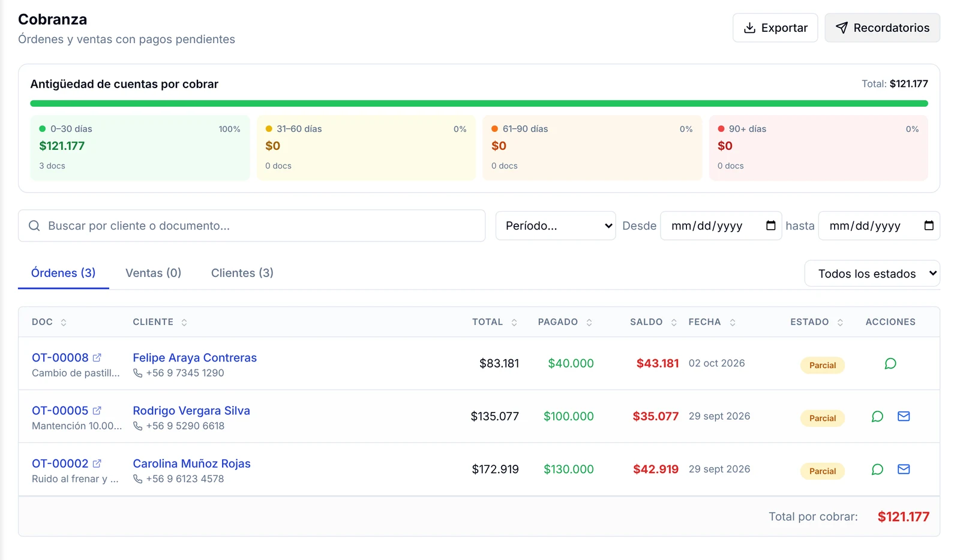Viewport: 960px width, 560px height.
Task: Sort by CLIENTE column arrows
Action: point(184,323)
